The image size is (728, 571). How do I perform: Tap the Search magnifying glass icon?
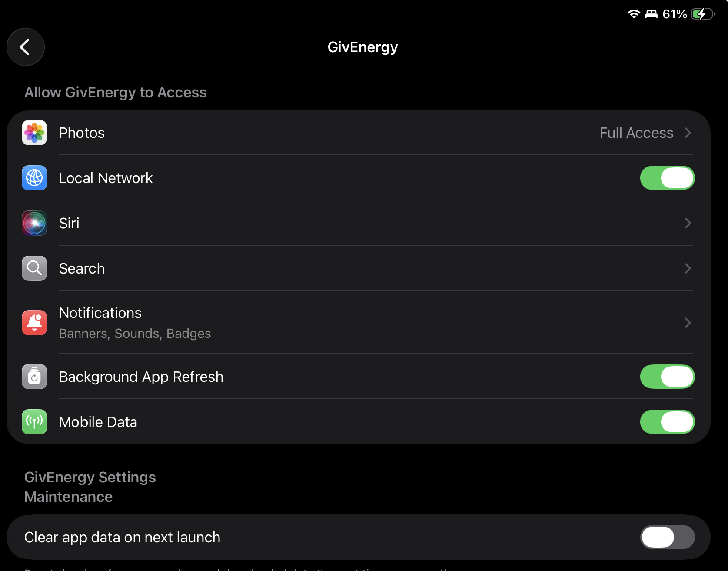coord(34,268)
